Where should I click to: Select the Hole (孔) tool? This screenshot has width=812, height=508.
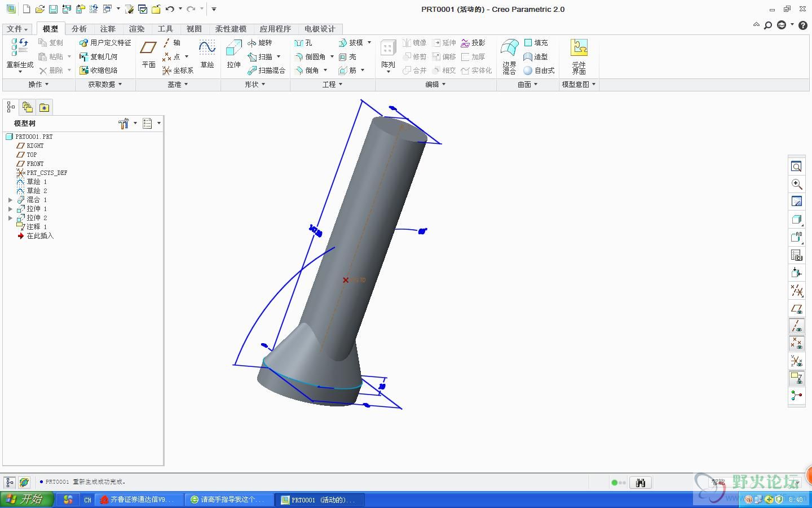tap(303, 43)
